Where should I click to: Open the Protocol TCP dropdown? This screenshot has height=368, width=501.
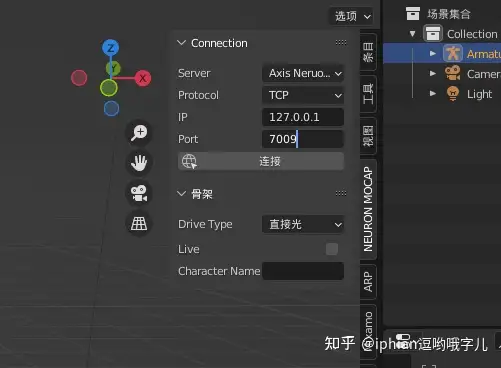[303, 95]
